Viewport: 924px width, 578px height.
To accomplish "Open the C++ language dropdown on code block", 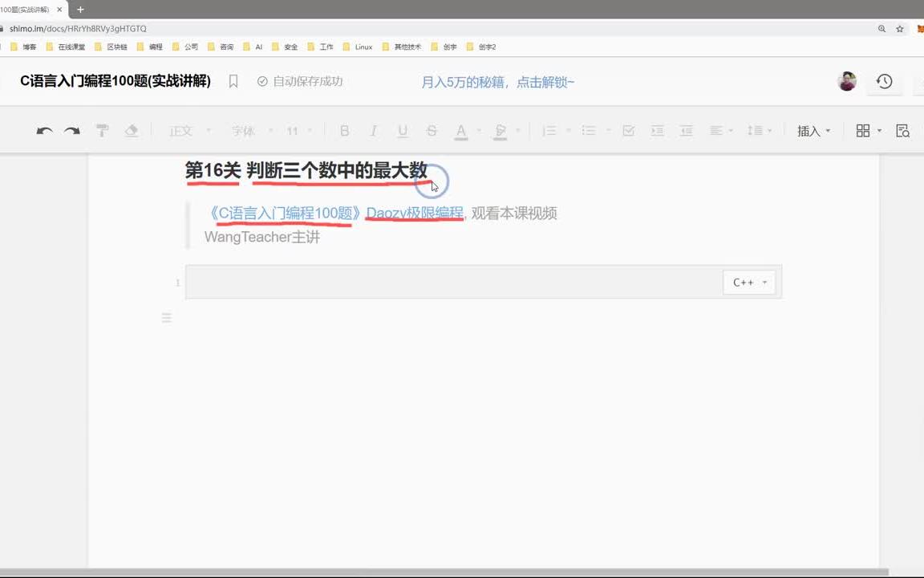I will [x=748, y=282].
